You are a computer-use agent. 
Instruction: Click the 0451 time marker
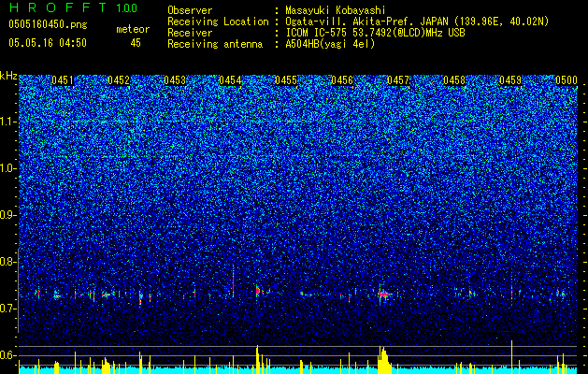(63, 80)
